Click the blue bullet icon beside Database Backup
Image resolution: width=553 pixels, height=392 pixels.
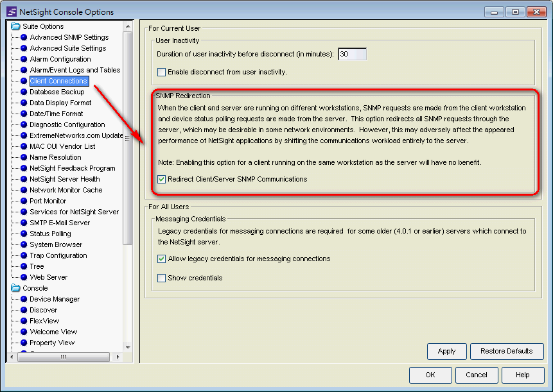24,92
